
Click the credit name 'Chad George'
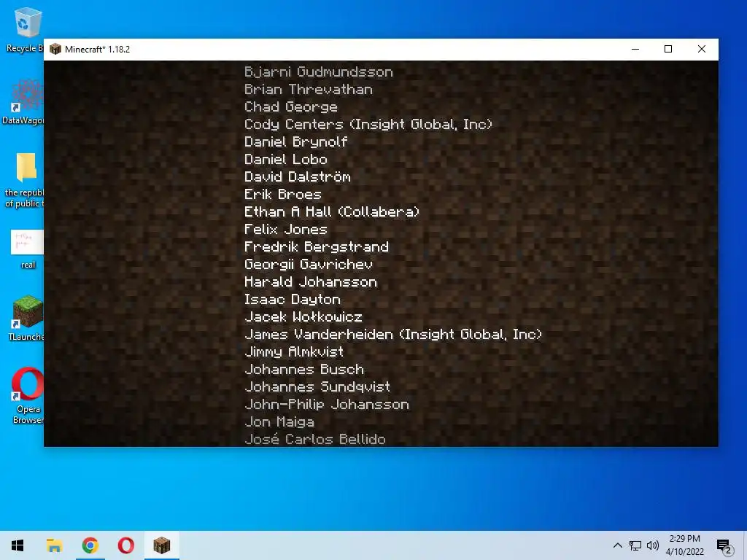pos(290,106)
